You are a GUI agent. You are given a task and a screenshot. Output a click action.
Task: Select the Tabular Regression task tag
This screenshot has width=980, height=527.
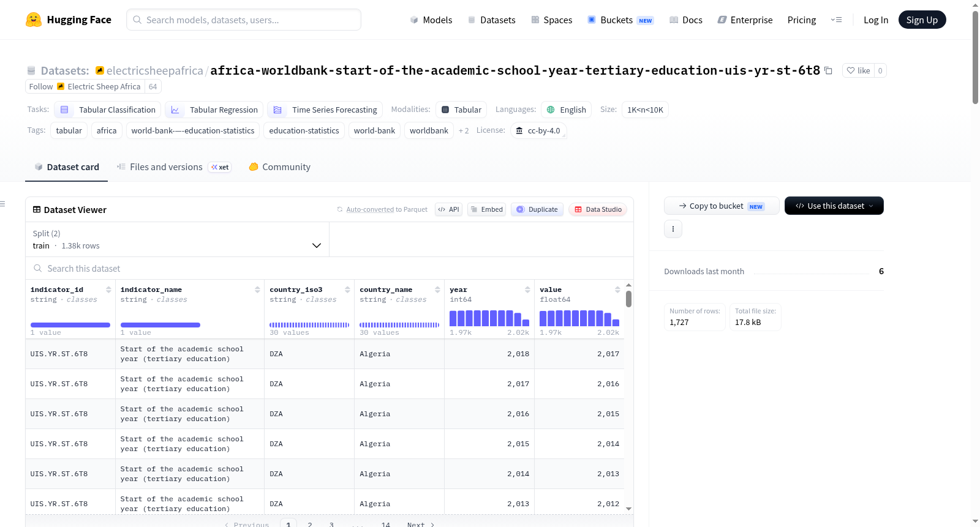point(214,110)
